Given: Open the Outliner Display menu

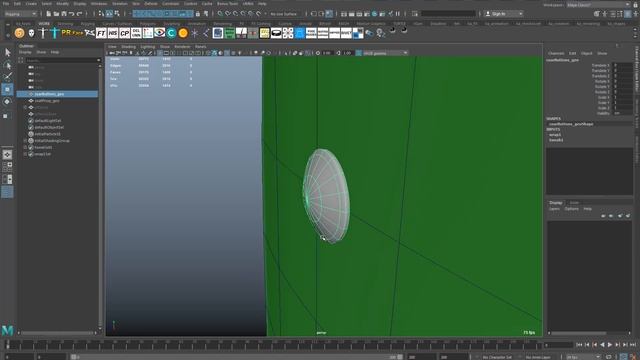Looking at the screenshot, I should pos(25,52).
